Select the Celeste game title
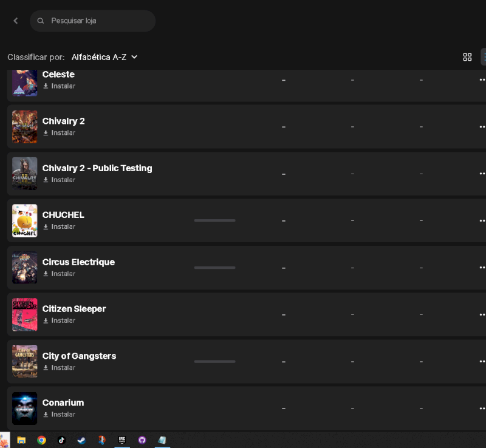Image resolution: width=486 pixels, height=448 pixels. [x=58, y=74]
